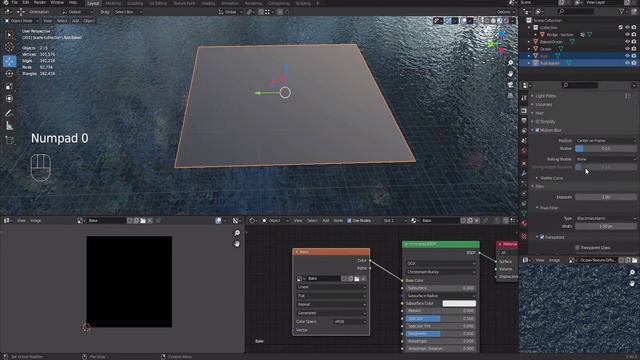Click the film Exposure value field
This screenshot has width=640, height=360.
tap(606, 197)
